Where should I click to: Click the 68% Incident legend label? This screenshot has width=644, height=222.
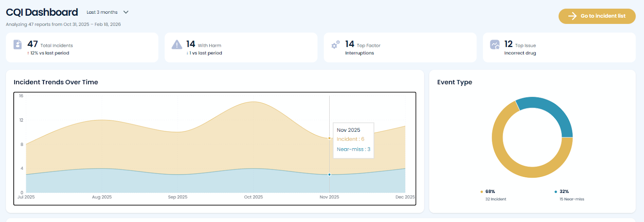pos(490,192)
